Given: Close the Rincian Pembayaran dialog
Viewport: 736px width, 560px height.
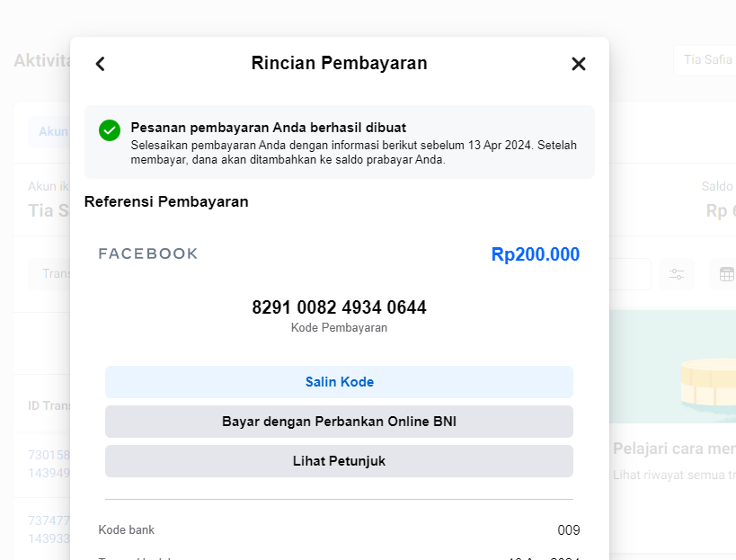Looking at the screenshot, I should (579, 64).
